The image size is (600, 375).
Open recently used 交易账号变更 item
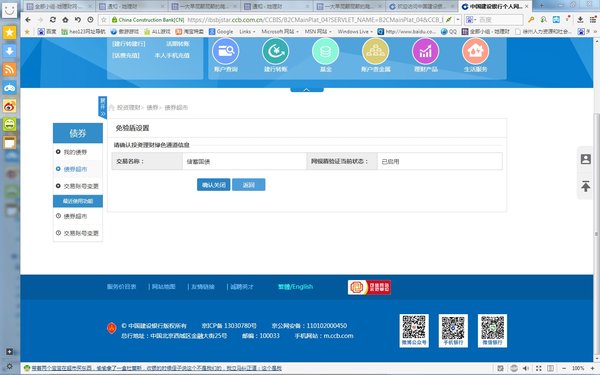tap(81, 233)
